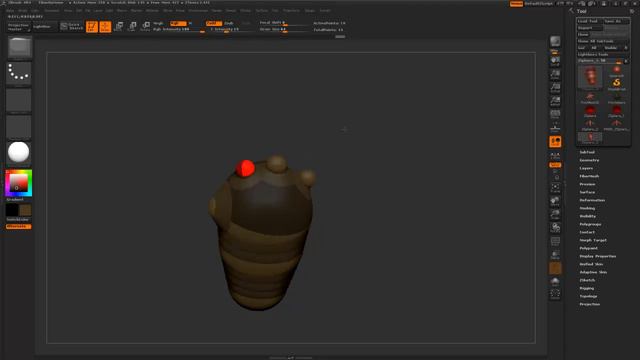The image size is (640, 360).
Task: Click the Save As button
Action: 616,21
